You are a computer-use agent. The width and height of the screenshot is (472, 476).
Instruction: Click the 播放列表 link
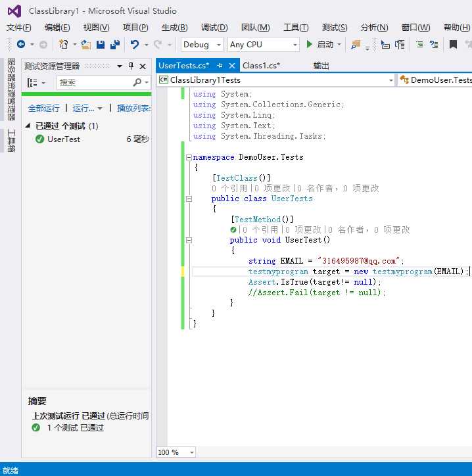pyautogui.click(x=134, y=108)
